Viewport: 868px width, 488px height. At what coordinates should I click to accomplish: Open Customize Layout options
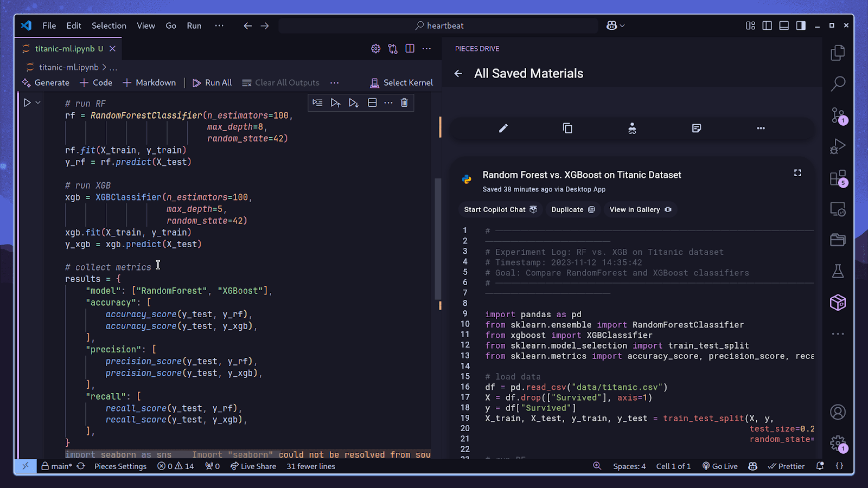click(x=750, y=25)
